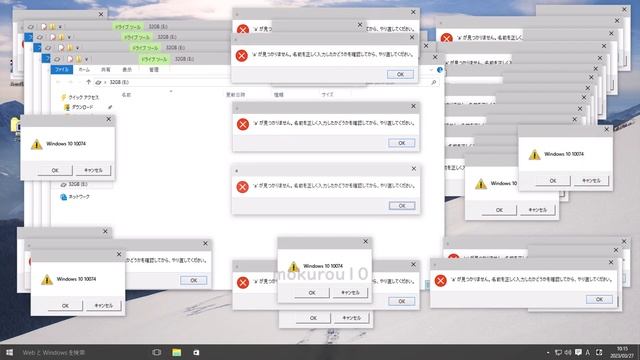Screen dimensions: 640x360
Task: Click the taskbar clock showing 10:15
Action: coord(622,352)
